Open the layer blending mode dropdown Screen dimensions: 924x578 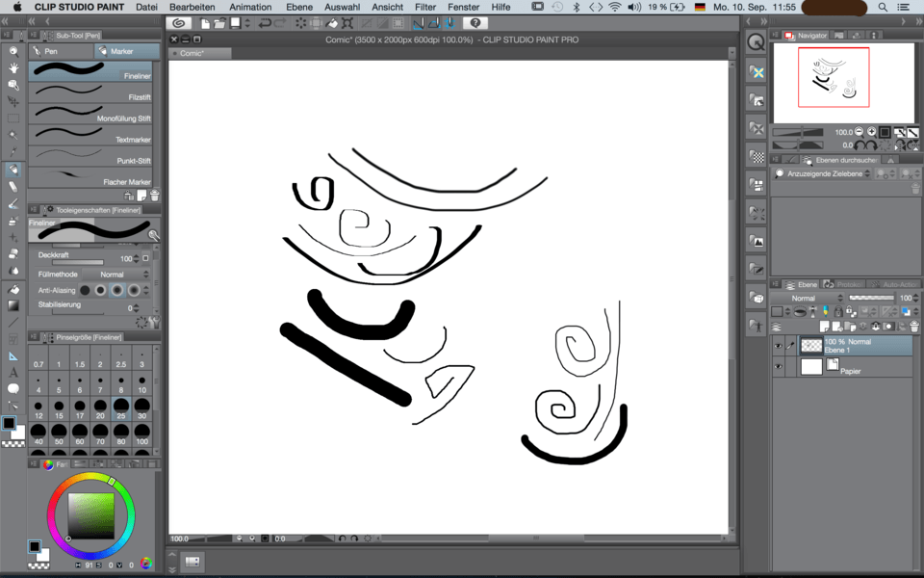807,298
